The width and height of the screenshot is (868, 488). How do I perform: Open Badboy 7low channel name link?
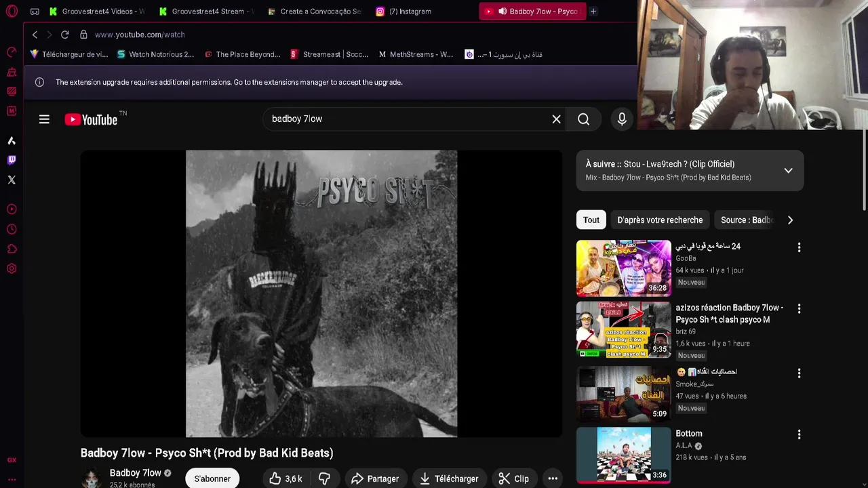[136, 473]
